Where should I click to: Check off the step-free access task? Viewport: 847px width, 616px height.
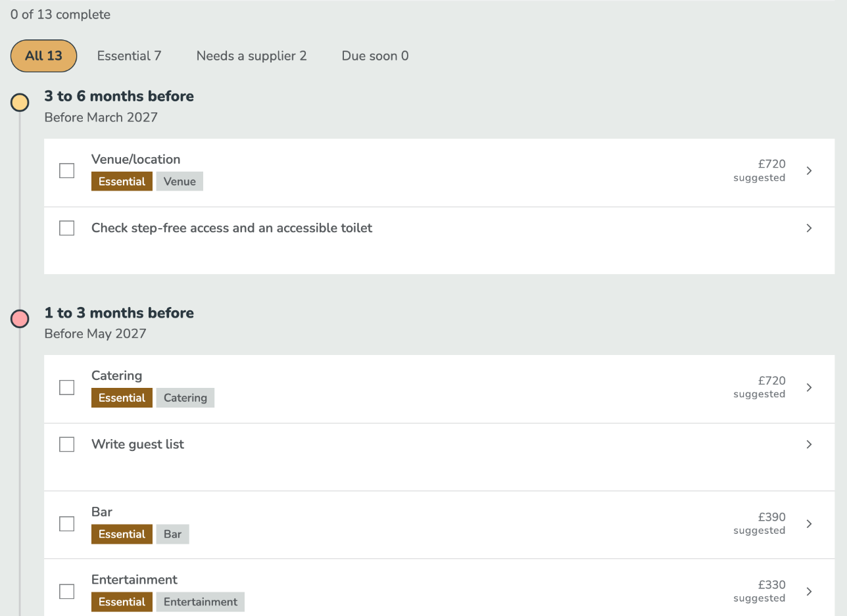[66, 228]
